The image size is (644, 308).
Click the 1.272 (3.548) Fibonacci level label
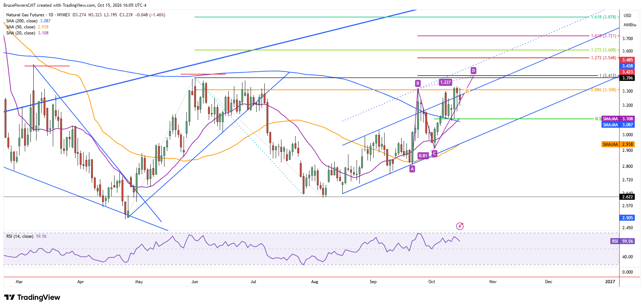point(603,58)
